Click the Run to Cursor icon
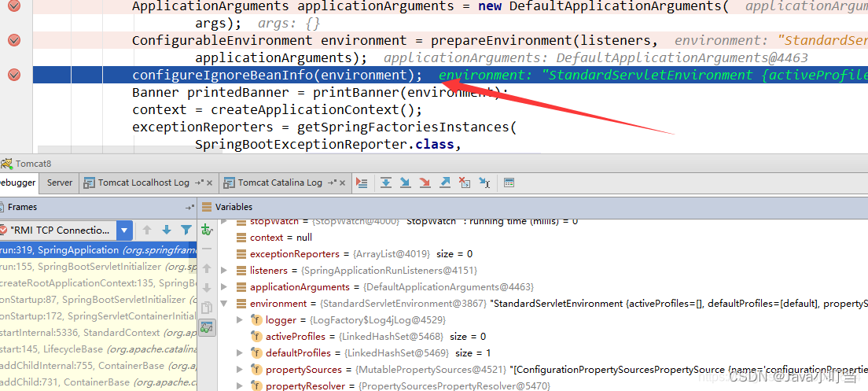Screen dimensions: 868x391 pos(484,183)
